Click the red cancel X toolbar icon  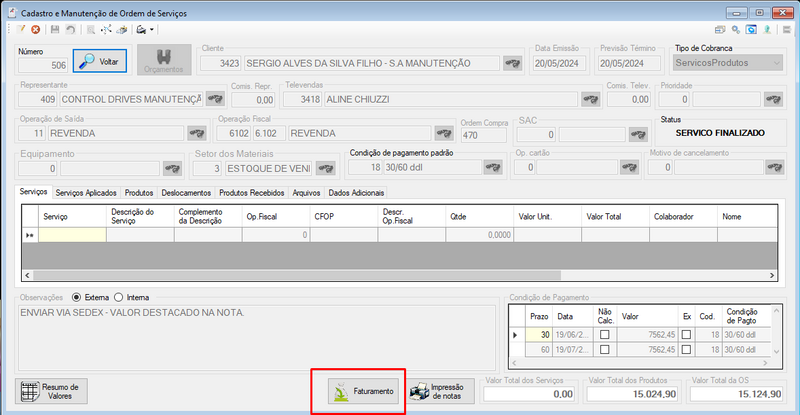point(36,30)
